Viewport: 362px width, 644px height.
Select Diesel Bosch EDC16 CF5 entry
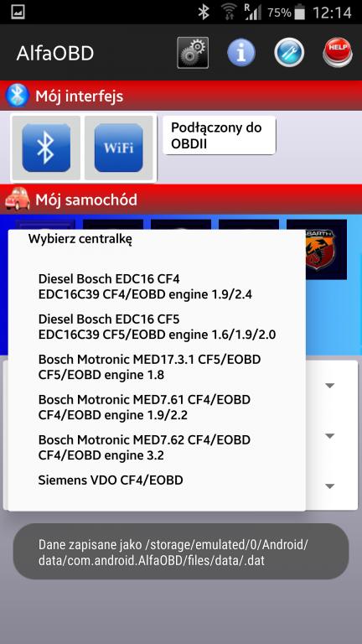click(157, 327)
